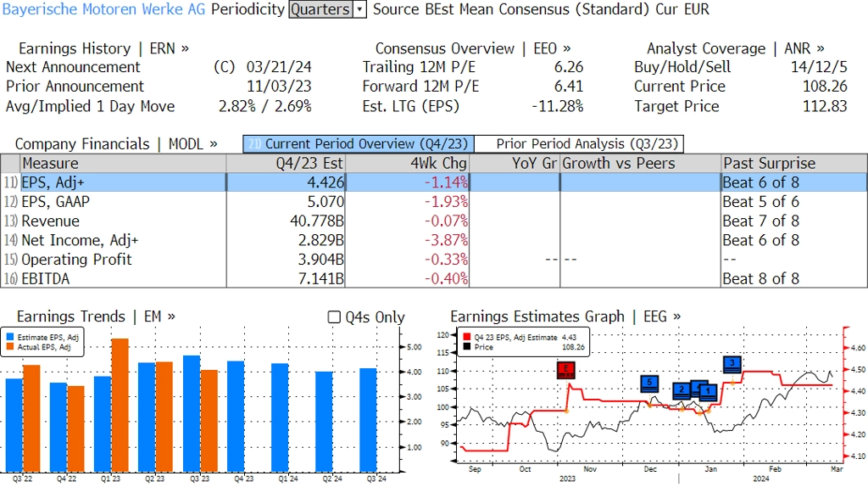The height and width of the screenshot is (487, 868).
Task: Click red Q4 23 EPS Estimate legend swatch
Action: coord(467,338)
